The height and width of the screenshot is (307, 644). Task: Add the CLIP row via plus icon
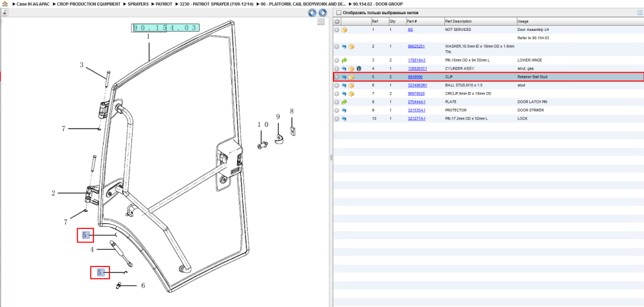pos(337,77)
